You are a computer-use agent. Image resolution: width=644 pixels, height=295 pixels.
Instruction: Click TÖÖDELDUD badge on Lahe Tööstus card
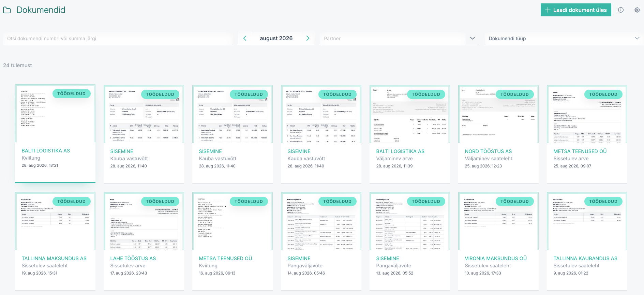160,201
